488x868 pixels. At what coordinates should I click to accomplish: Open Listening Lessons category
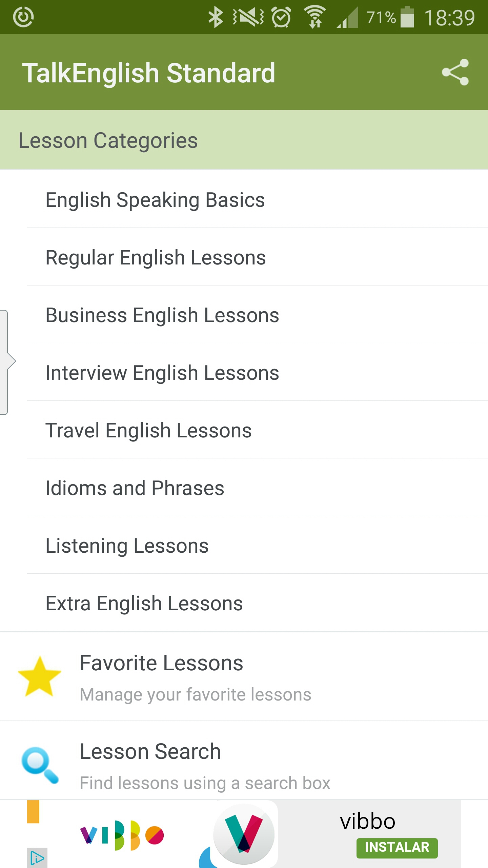[127, 546]
